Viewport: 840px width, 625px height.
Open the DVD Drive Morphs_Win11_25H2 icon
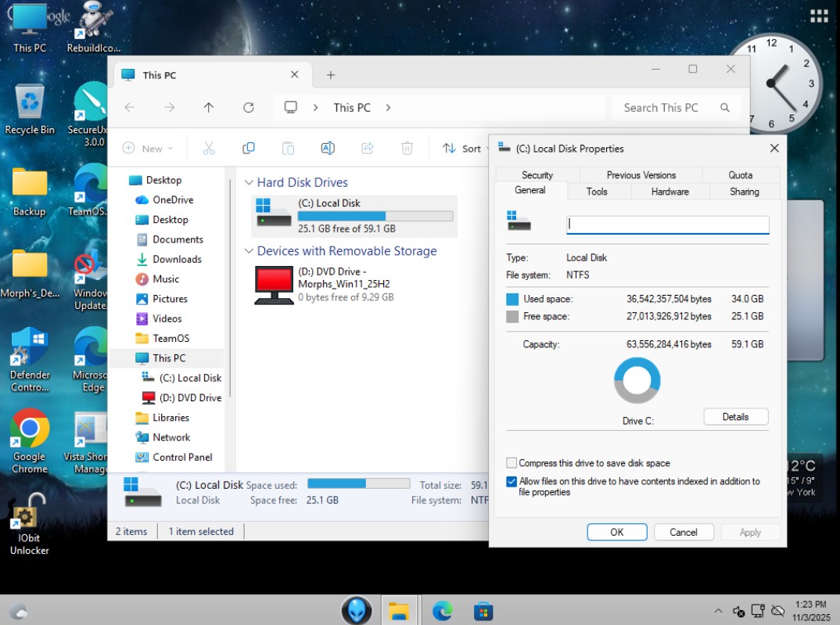(274, 286)
